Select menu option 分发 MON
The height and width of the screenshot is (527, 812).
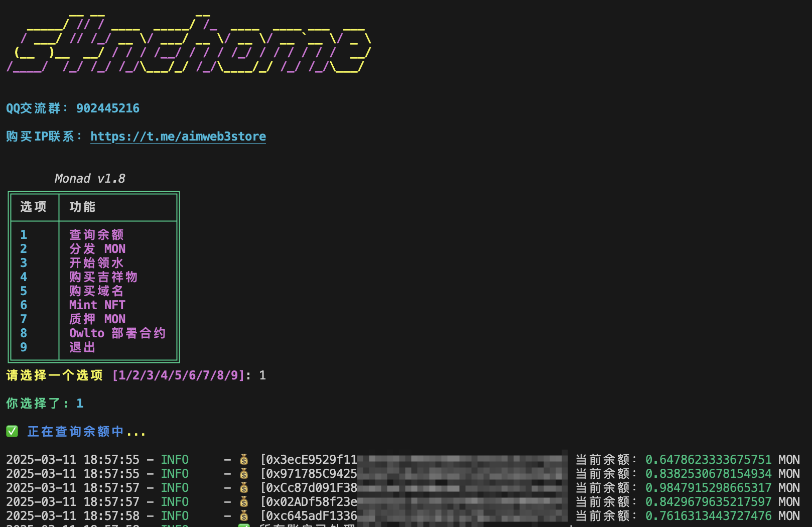coord(97,249)
